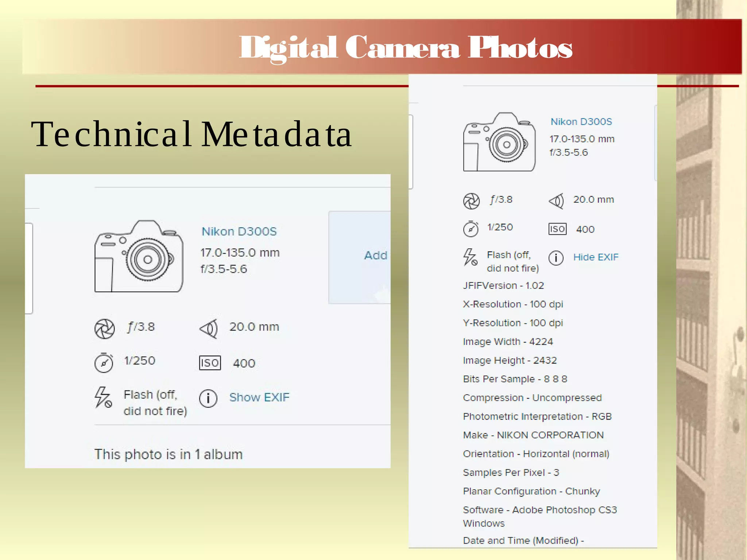Select 'JFIFVersion - 1.02' row
The height and width of the screenshot is (560, 747).
[503, 285]
